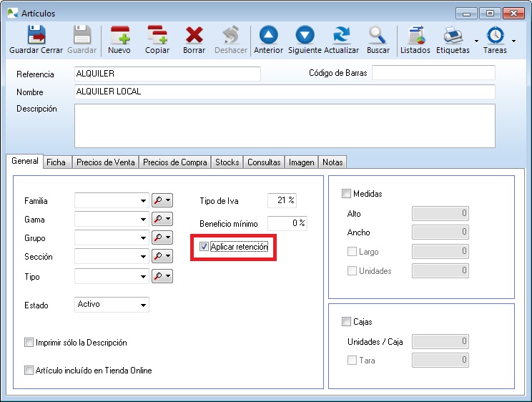The width and height of the screenshot is (532, 402).
Task: Enable the Medidas checkbox
Action: 347,194
